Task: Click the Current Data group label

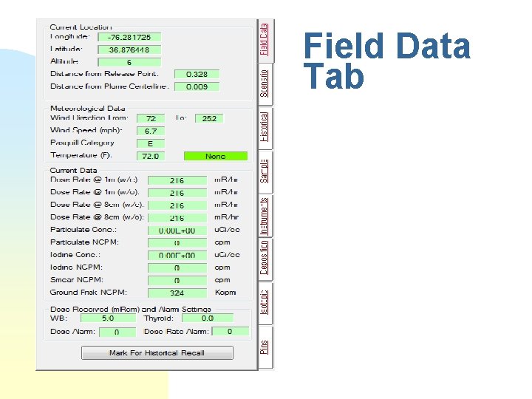Action: (73, 171)
